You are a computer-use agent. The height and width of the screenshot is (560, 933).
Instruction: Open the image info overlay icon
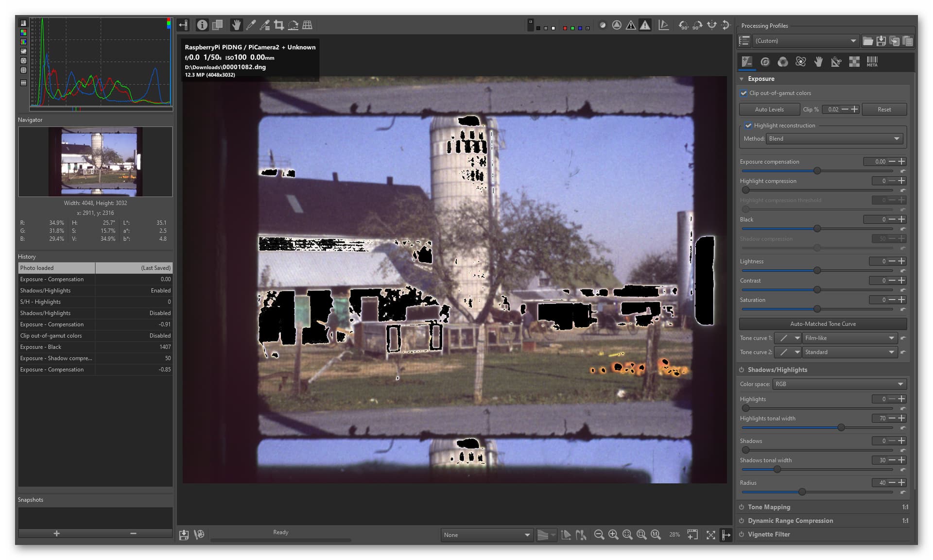click(202, 25)
